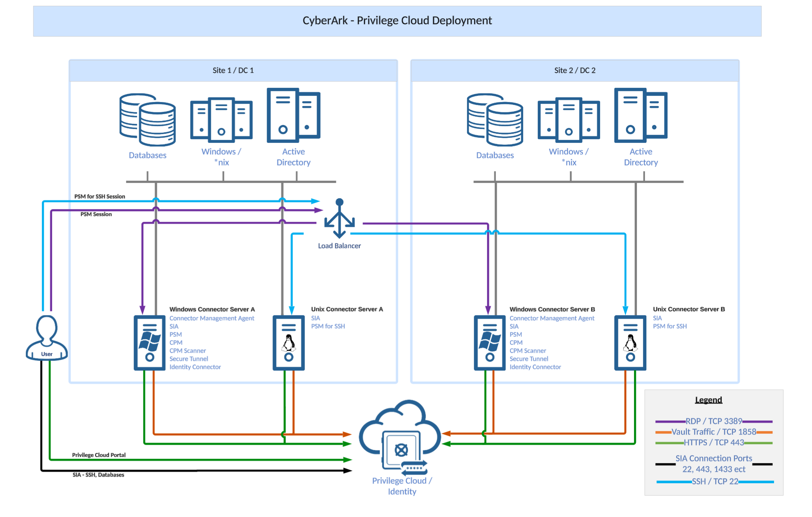Image resolution: width=812 pixels, height=517 pixels.
Task: Click Unix Connector Server A penguin icon
Action: click(289, 343)
